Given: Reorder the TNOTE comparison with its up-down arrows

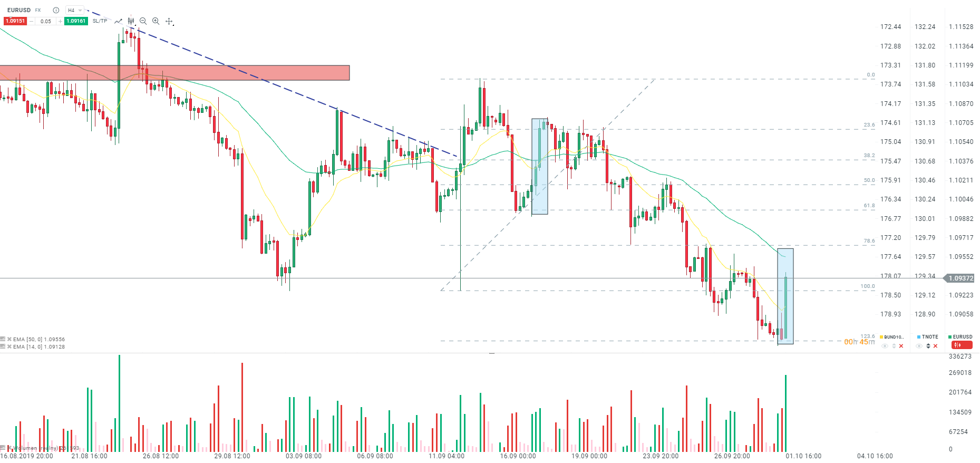Looking at the screenshot, I should [928, 346].
